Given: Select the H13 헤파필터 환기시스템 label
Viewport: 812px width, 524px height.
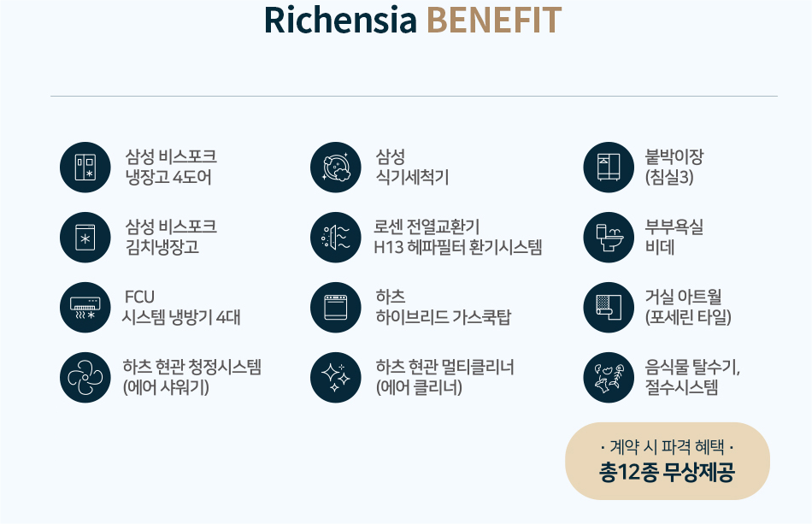Looking at the screenshot, I should pos(458,248).
